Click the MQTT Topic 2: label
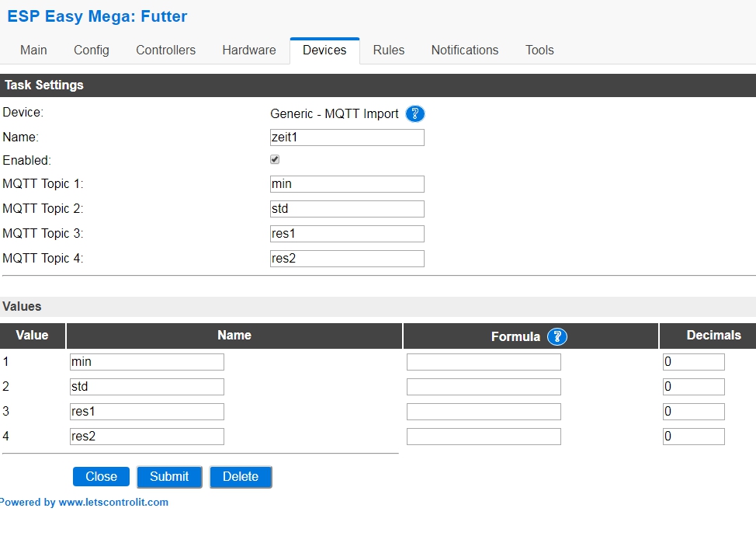 click(x=43, y=208)
